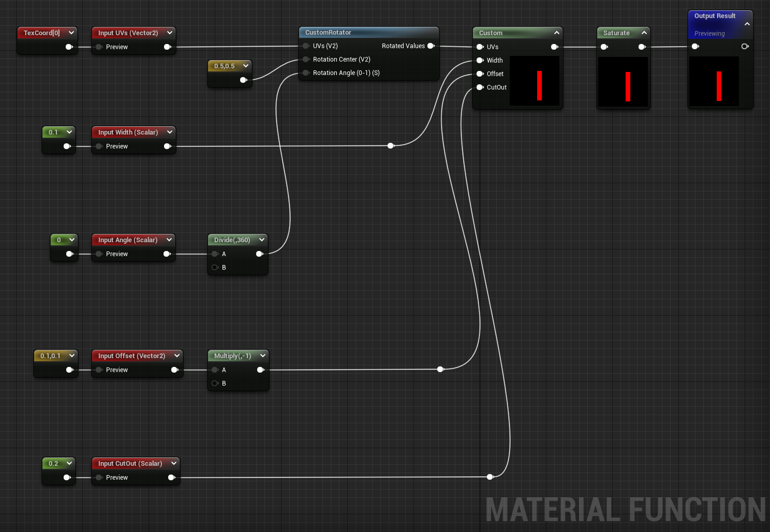Screen dimensions: 770x532
Task: Click the input pin on the Output Result node
Action: pyautogui.click(x=695, y=46)
